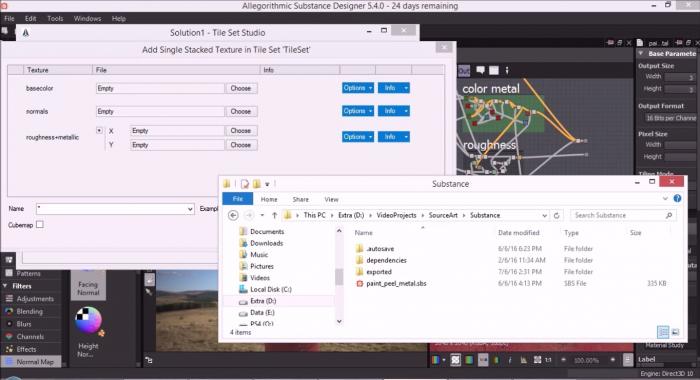
Task: Choose a file for roughness+metallic X channel
Action: coord(241,131)
